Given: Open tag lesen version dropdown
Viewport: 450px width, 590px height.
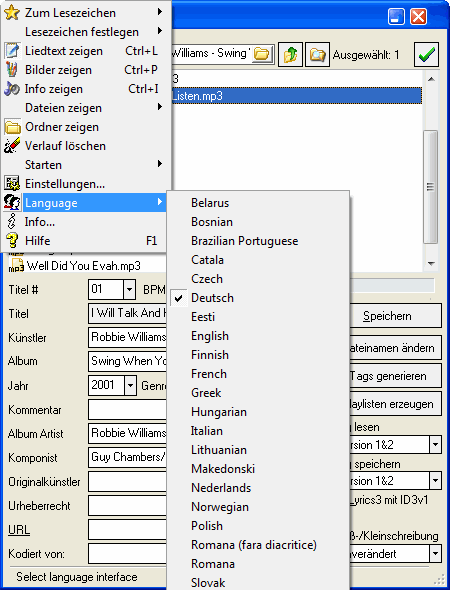Looking at the screenshot, I should [435, 445].
